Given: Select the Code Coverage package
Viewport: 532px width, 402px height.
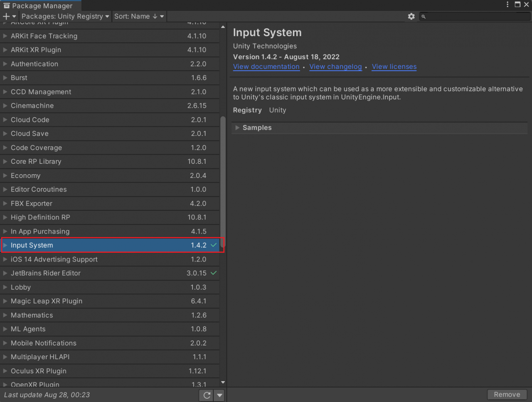Looking at the screenshot, I should point(110,148).
